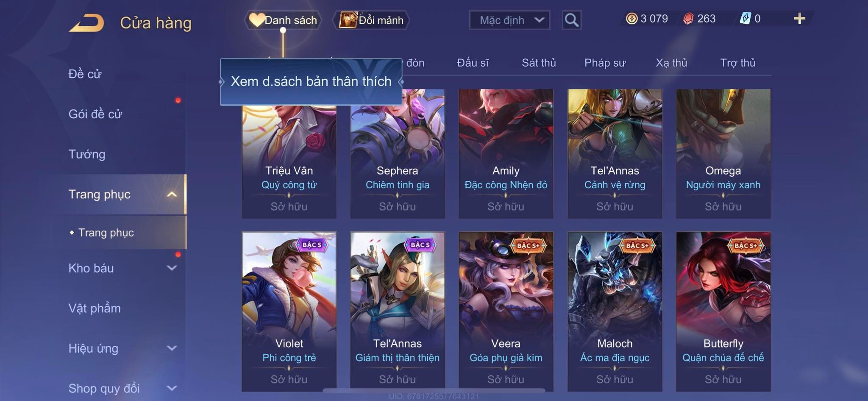Open the Vật phẩm sidebar entry
This screenshot has width=868, height=401.
(95, 308)
